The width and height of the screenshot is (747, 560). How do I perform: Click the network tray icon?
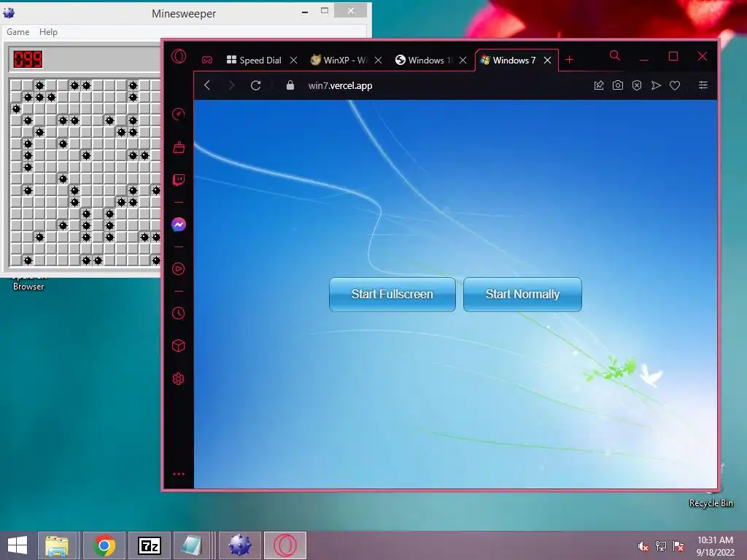click(661, 546)
